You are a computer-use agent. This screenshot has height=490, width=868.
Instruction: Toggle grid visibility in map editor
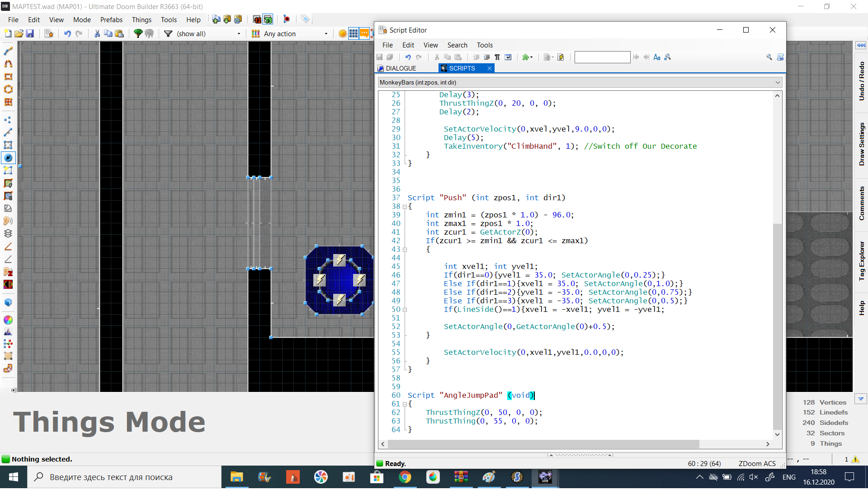point(353,33)
